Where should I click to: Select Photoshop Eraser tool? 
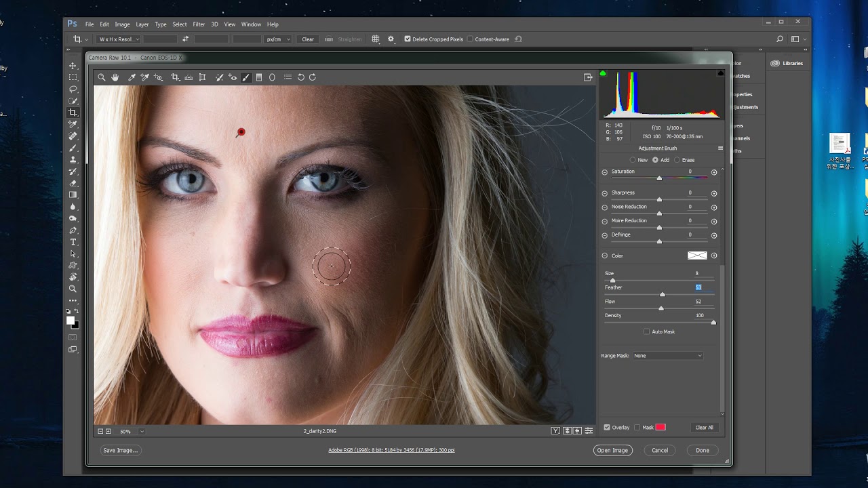(x=73, y=183)
